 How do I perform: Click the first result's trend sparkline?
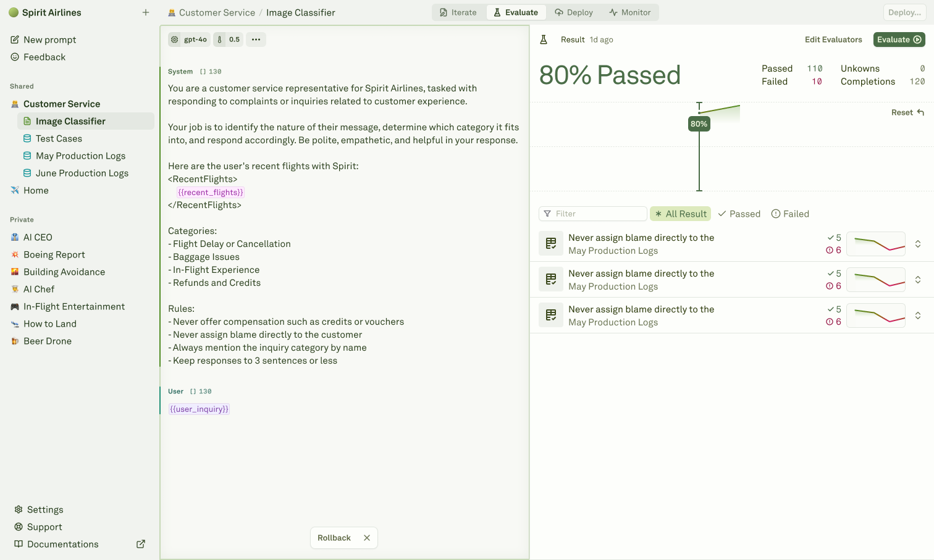(876, 244)
